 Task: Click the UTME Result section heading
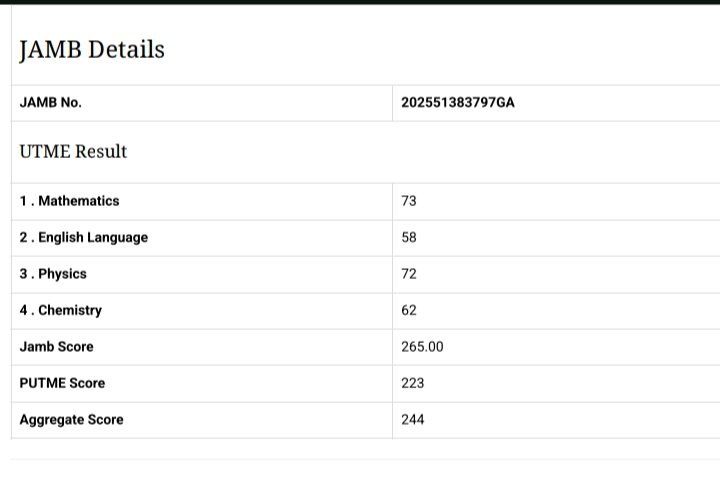point(73,151)
